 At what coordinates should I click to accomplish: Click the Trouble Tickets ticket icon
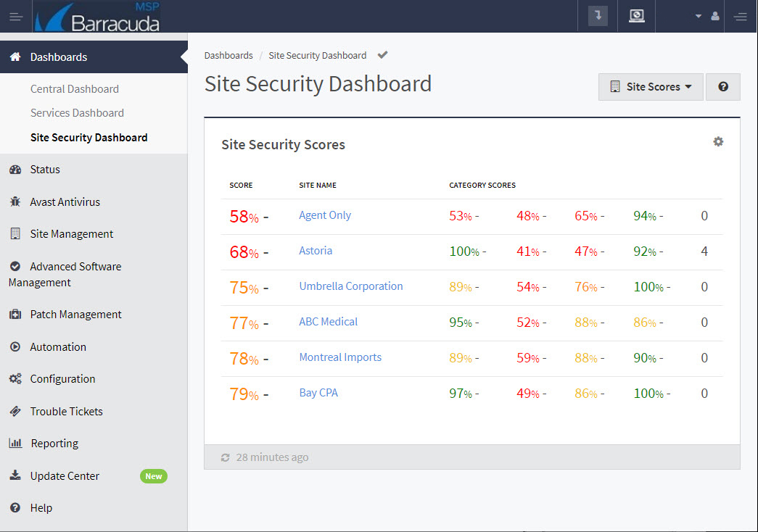coord(15,411)
